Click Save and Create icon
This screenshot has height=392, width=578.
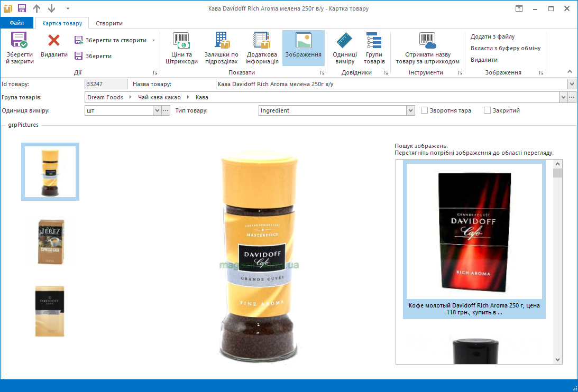pos(78,40)
